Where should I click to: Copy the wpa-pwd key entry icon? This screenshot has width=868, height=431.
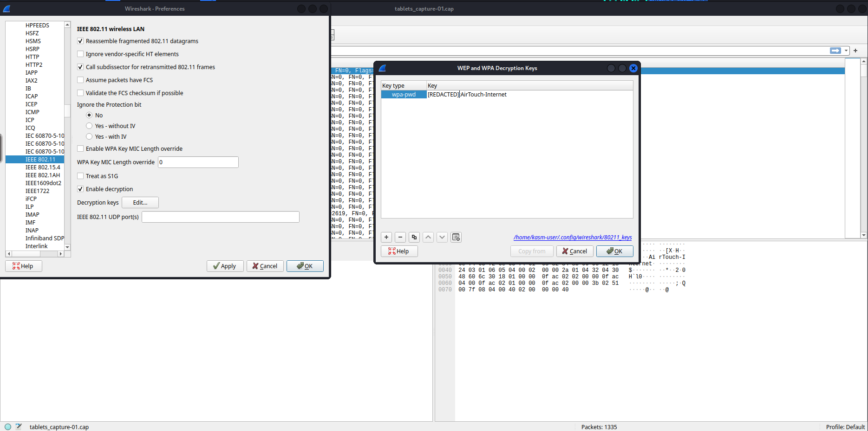414,237
